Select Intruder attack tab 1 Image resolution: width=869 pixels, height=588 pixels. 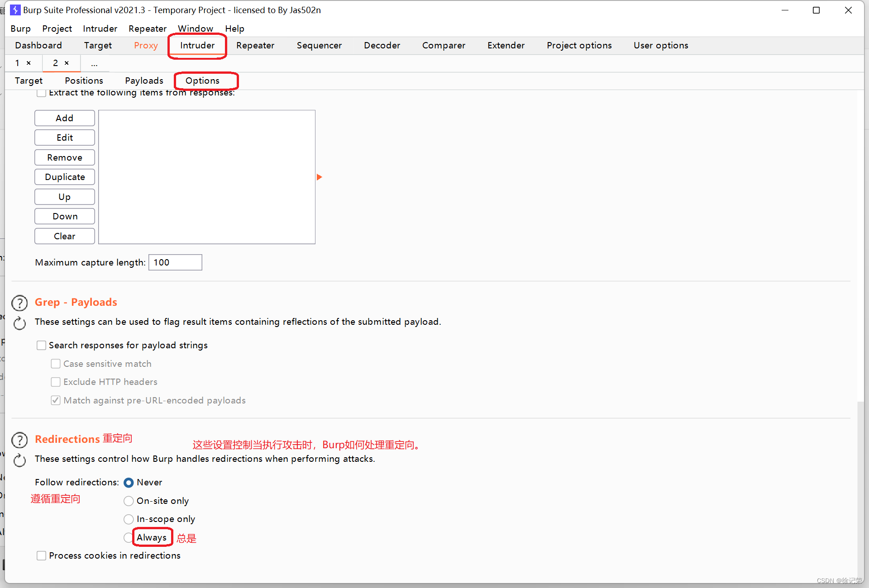pos(17,63)
